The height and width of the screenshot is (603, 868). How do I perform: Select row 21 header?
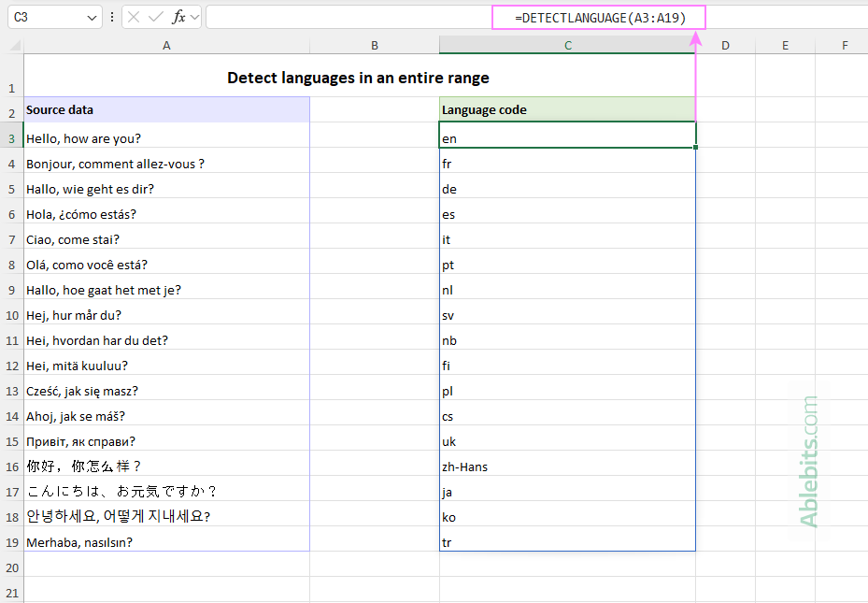(x=11, y=590)
